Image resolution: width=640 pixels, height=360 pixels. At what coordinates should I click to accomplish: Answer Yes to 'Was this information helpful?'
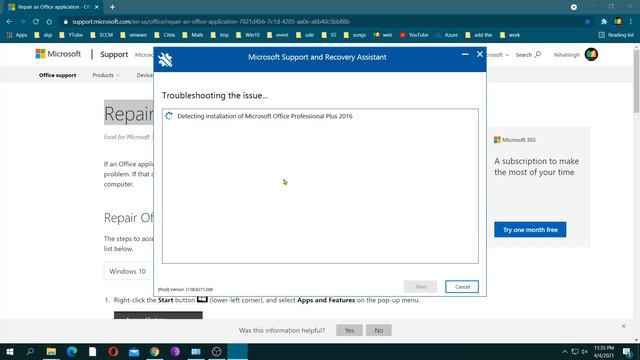[x=349, y=330]
